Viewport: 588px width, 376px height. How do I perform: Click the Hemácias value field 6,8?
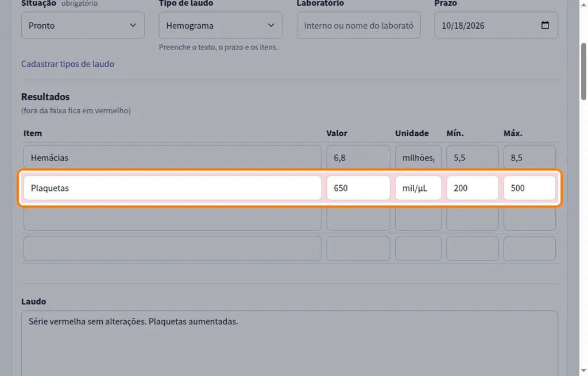tap(358, 158)
